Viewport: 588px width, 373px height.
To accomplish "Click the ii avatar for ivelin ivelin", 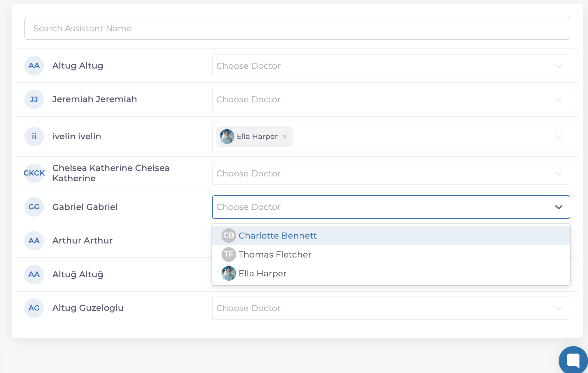I will pos(34,136).
